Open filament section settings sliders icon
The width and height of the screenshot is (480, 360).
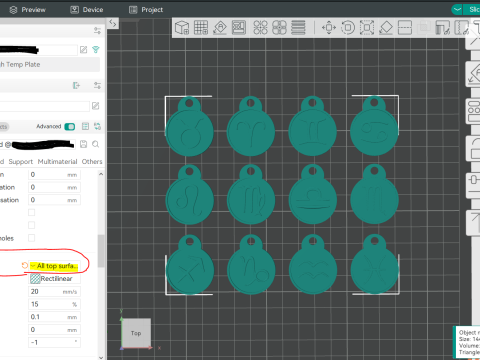(x=97, y=86)
